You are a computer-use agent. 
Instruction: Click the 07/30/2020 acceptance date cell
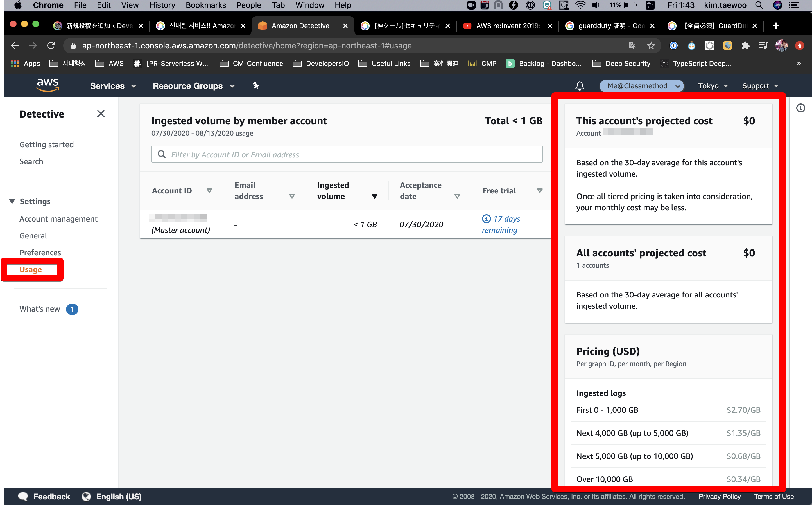[x=421, y=224]
